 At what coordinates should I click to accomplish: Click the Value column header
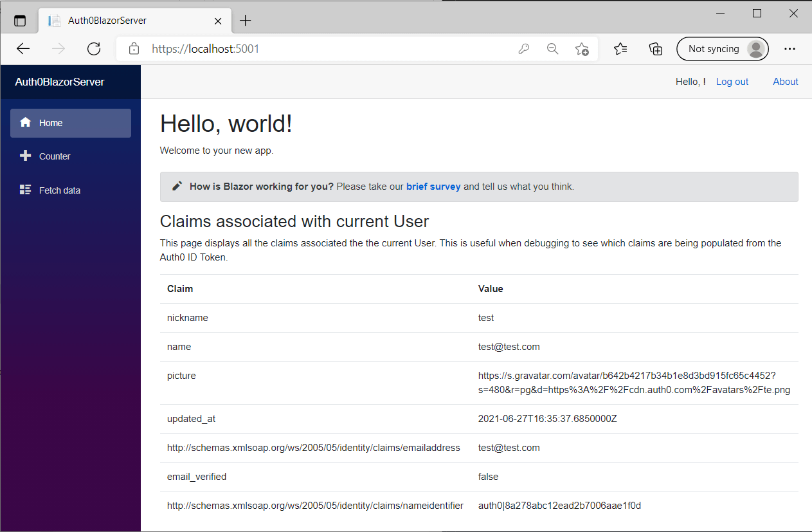tap(491, 289)
